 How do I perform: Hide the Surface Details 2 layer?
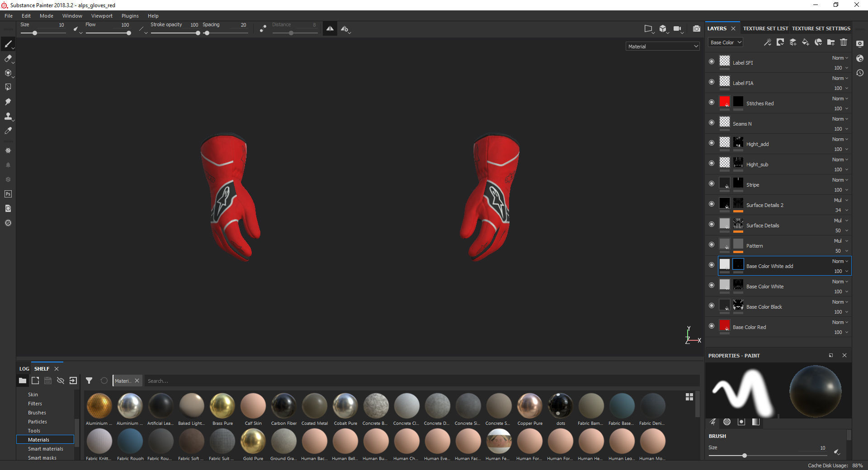click(x=712, y=204)
